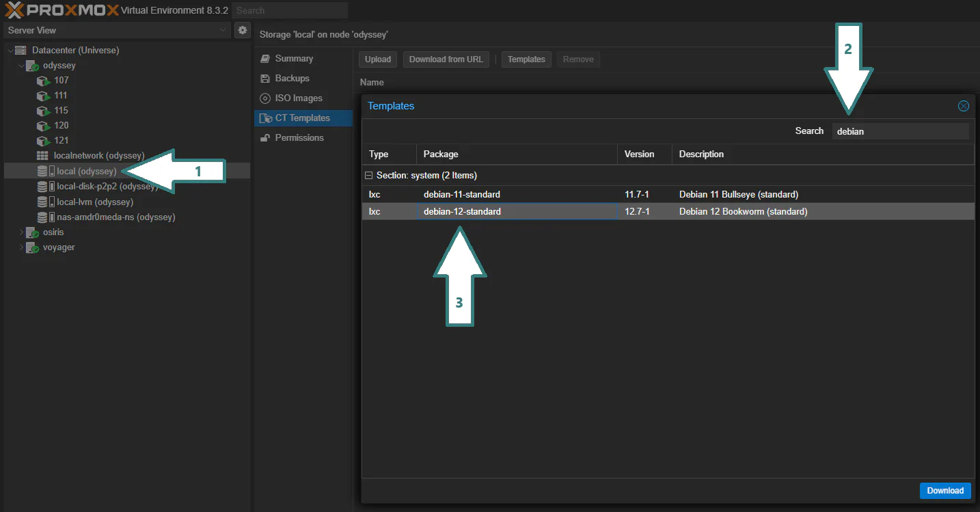Select the odyssey node icon
980x512 pixels.
tap(32, 66)
